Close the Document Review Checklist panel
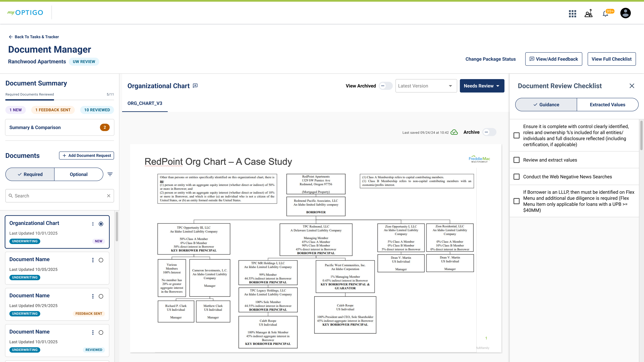This screenshot has height=362, width=644. (632, 86)
